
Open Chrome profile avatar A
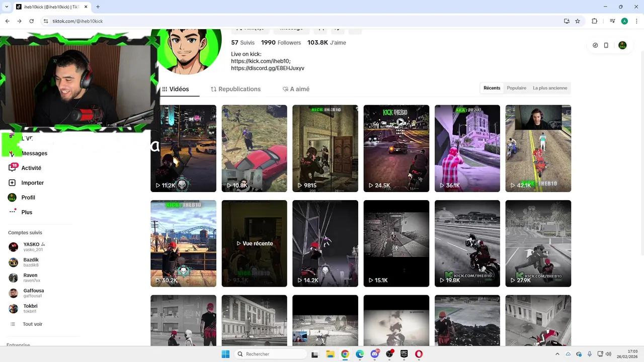(624, 21)
